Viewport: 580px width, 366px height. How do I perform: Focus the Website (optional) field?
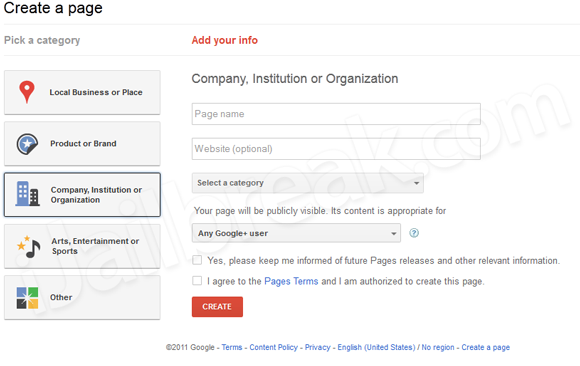point(336,149)
